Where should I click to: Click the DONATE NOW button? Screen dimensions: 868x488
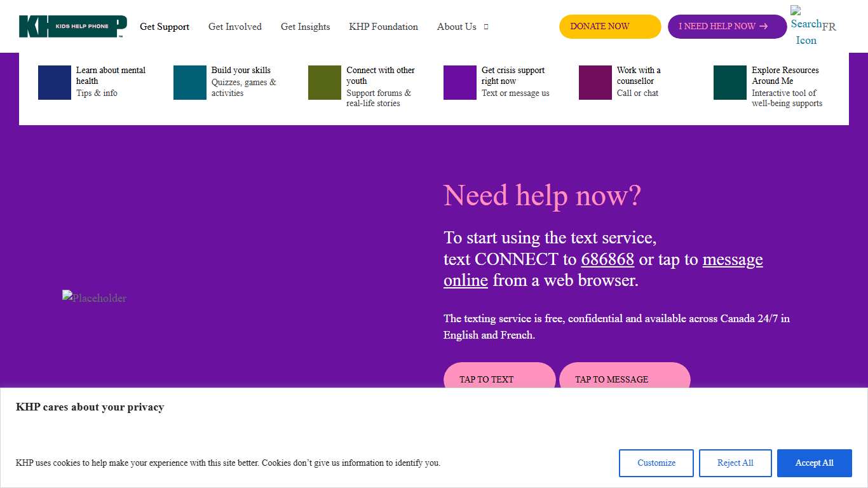(609, 26)
